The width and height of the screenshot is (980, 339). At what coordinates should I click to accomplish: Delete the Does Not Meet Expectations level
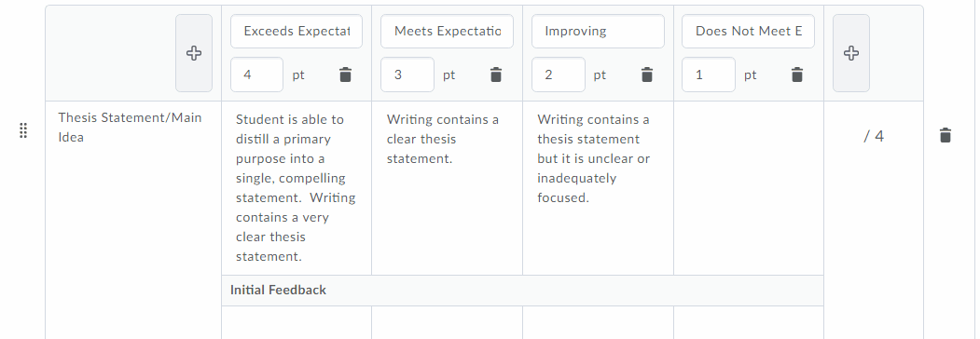[x=797, y=75]
